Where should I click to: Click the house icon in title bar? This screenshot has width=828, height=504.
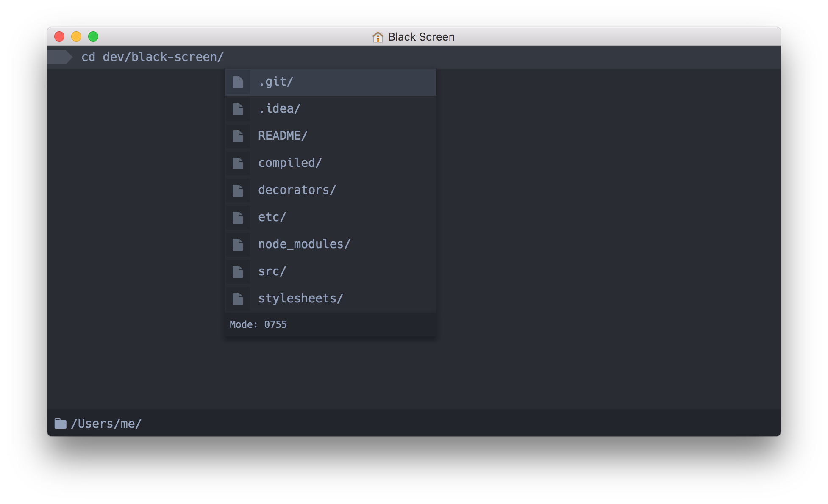[x=378, y=37]
